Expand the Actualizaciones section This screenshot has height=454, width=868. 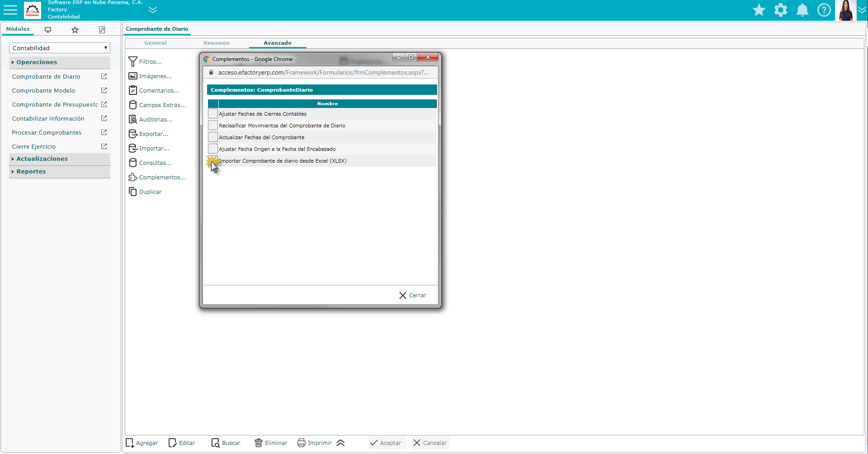pyautogui.click(x=60, y=159)
